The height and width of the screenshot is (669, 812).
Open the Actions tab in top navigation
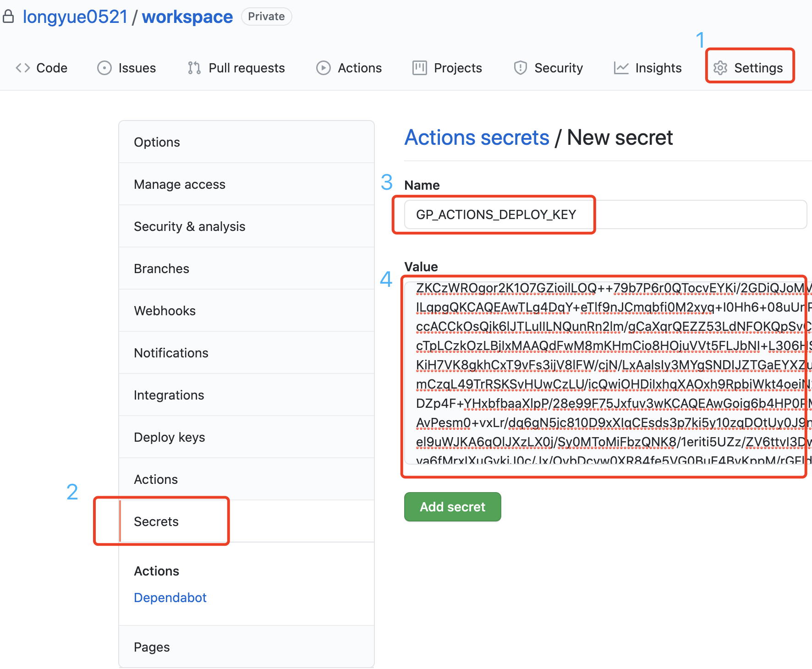349,68
